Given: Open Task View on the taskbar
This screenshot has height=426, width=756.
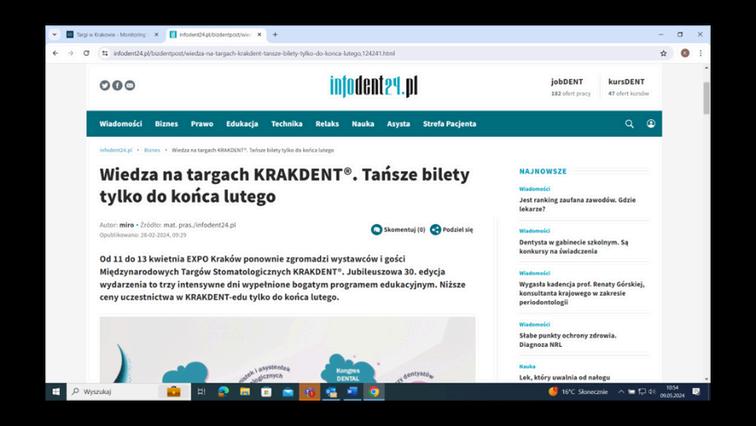Looking at the screenshot, I should (202, 392).
